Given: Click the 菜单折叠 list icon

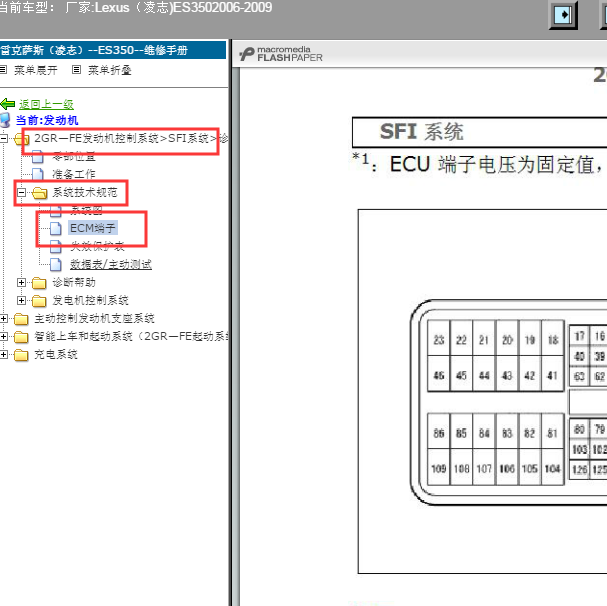Looking at the screenshot, I should (x=76, y=70).
